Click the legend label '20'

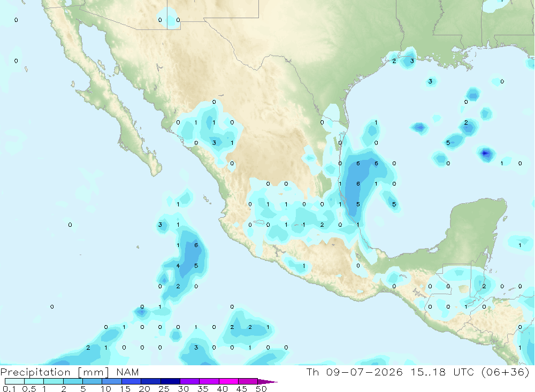pyautogui.click(x=144, y=389)
